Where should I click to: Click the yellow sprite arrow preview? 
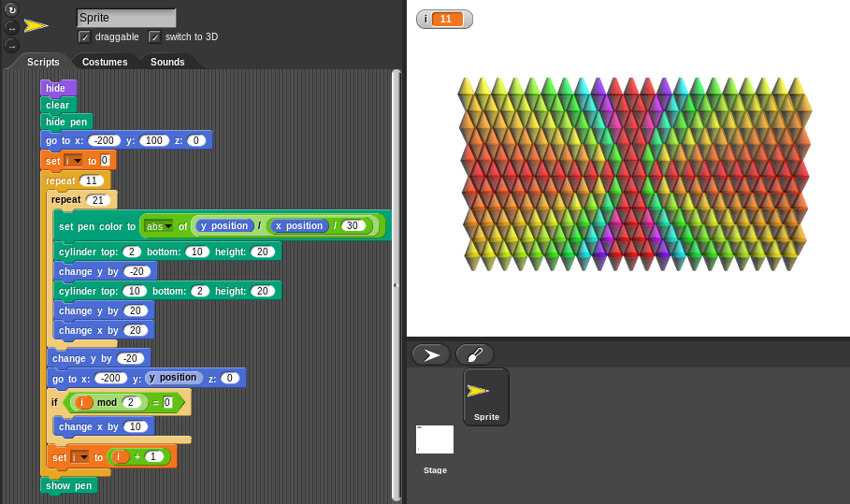[36, 25]
